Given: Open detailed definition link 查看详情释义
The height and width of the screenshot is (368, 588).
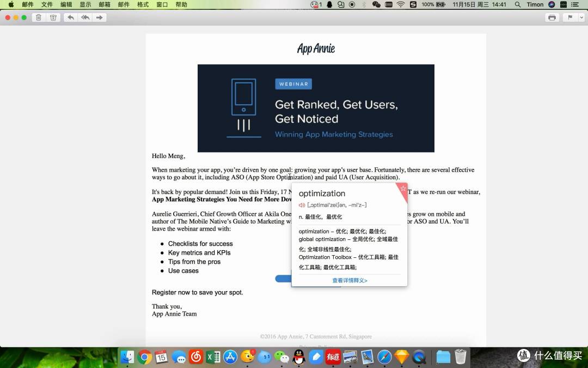Looking at the screenshot, I should coord(350,281).
